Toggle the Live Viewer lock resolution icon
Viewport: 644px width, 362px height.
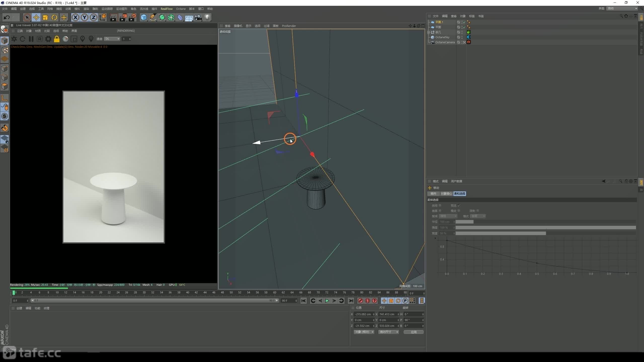tap(57, 39)
